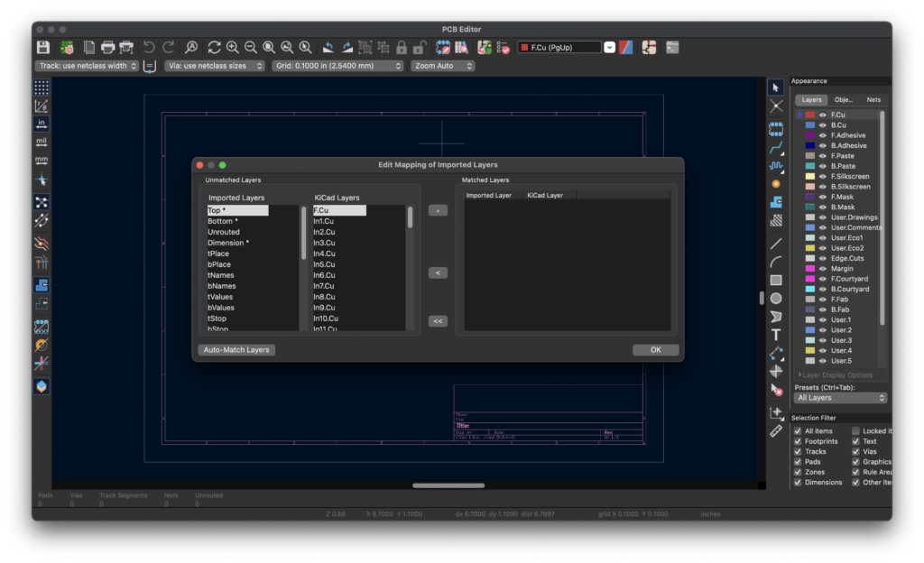Switch units to mils in the left toolbar

click(x=42, y=142)
